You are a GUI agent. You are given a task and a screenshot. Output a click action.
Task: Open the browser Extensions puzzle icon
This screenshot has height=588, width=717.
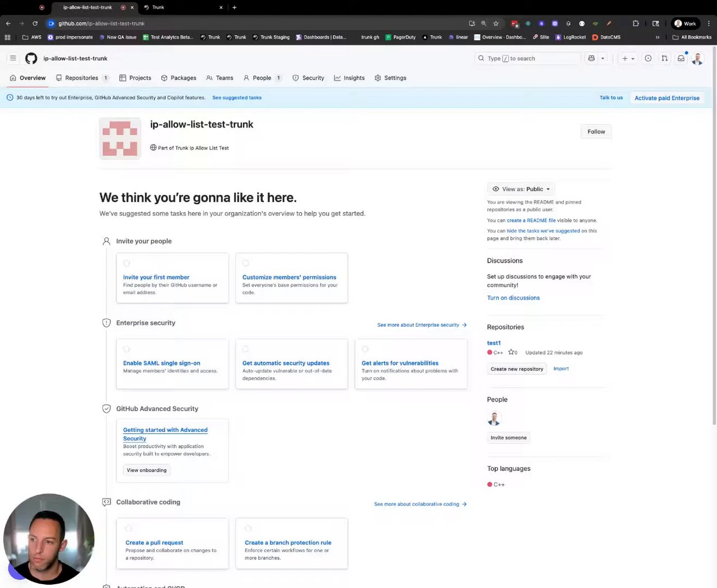(636, 24)
